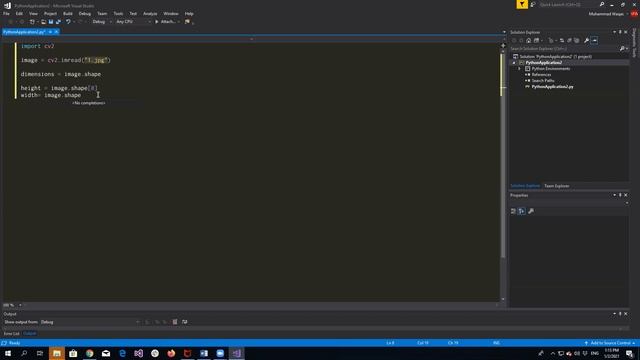Click the Home icon in Solution Explorer
The height and width of the screenshot is (360, 640).
[x=529, y=40]
